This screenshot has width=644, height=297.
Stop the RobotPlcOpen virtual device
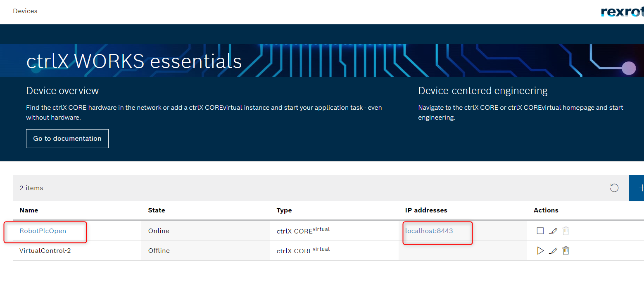(540, 231)
